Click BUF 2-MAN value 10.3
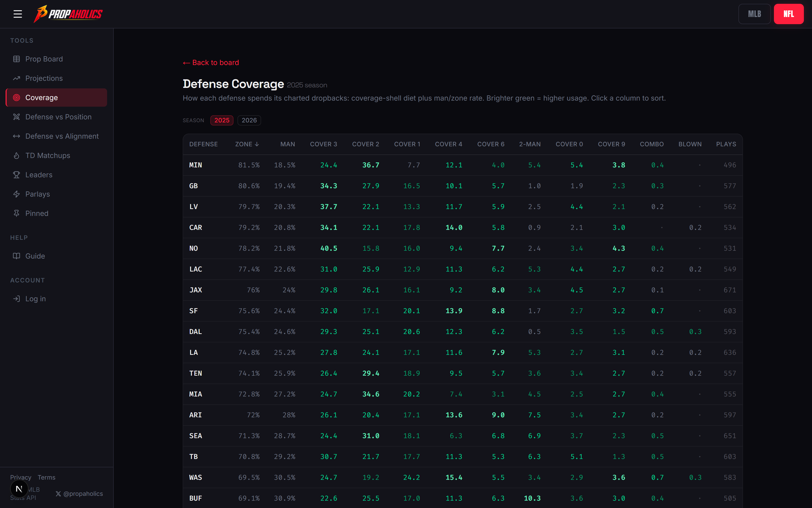This screenshot has width=812, height=508. pos(532,498)
